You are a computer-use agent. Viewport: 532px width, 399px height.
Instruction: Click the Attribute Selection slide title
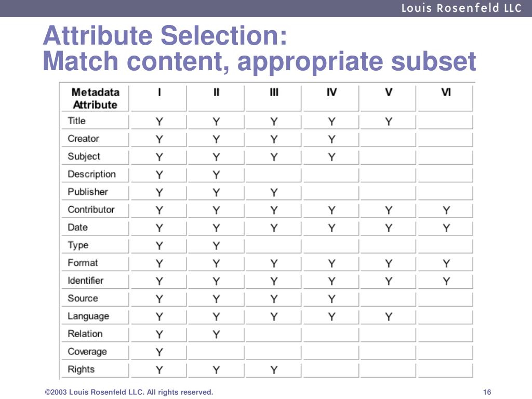point(165,35)
